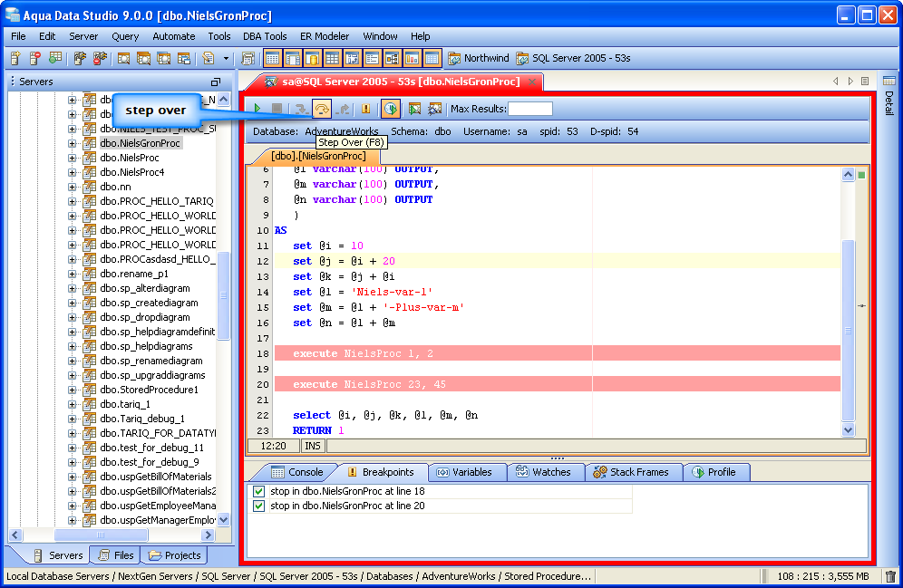Image resolution: width=903 pixels, height=588 pixels.
Task: Disable the breakpoint at line 20
Action: [x=259, y=506]
